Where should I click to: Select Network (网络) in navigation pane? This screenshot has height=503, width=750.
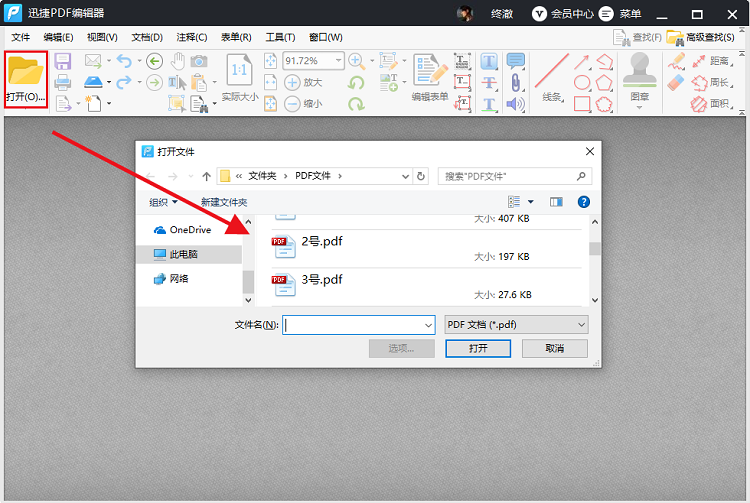click(x=189, y=279)
